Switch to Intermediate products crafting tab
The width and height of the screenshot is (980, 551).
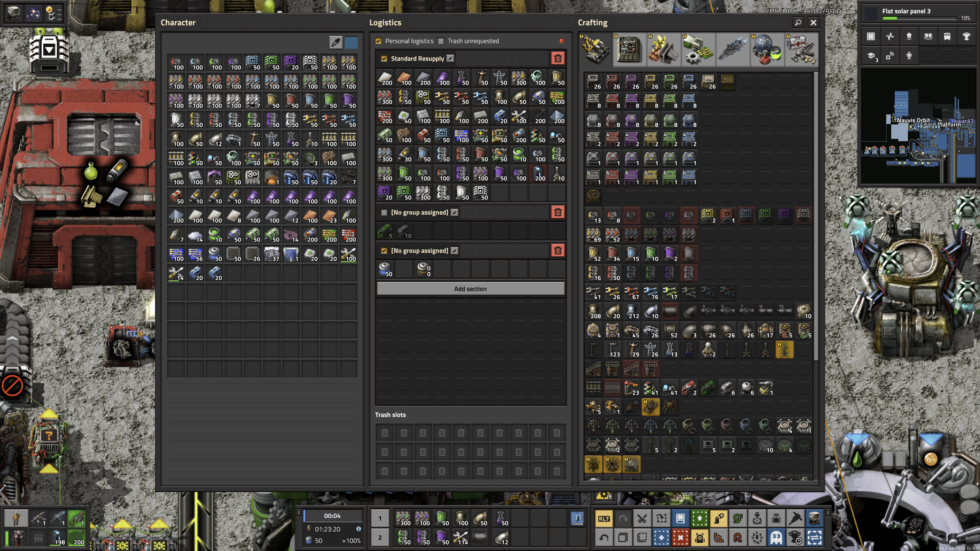pos(664,49)
